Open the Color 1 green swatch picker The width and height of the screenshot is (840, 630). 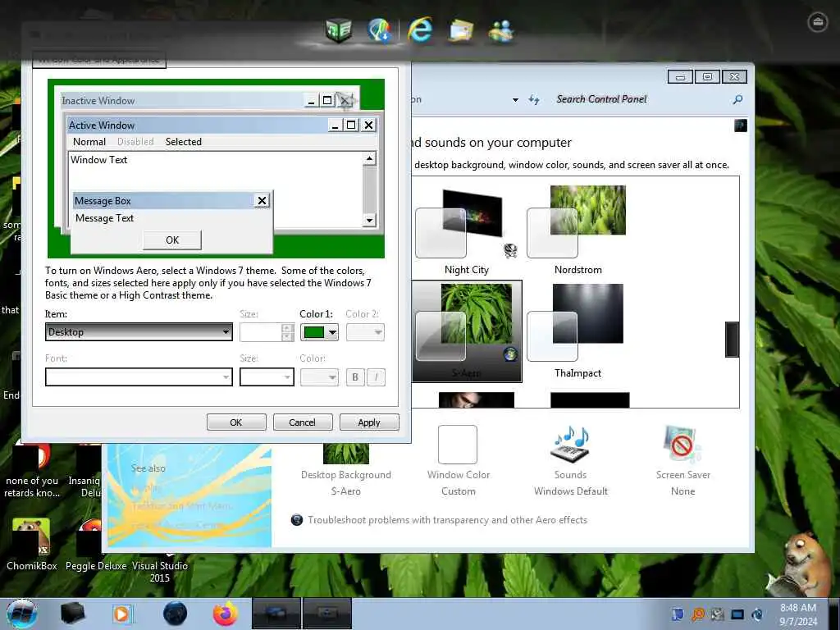coord(319,332)
